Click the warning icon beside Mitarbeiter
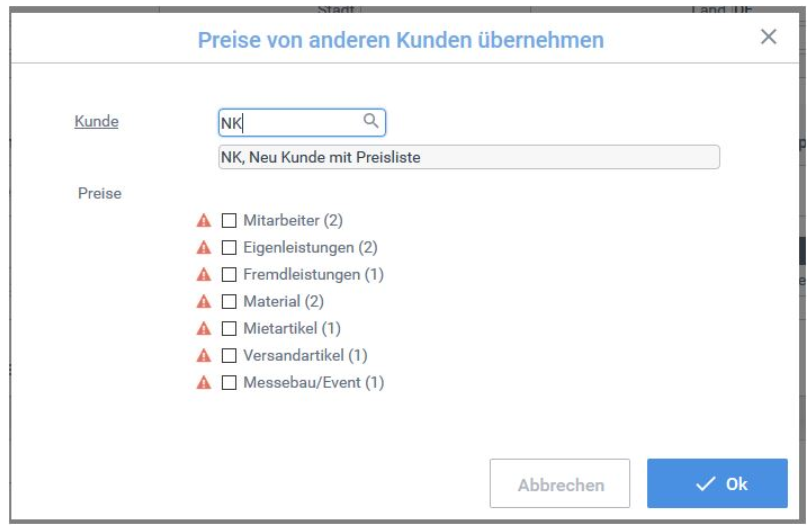Image resolution: width=812 pixels, height=526 pixels. pyautogui.click(x=204, y=221)
